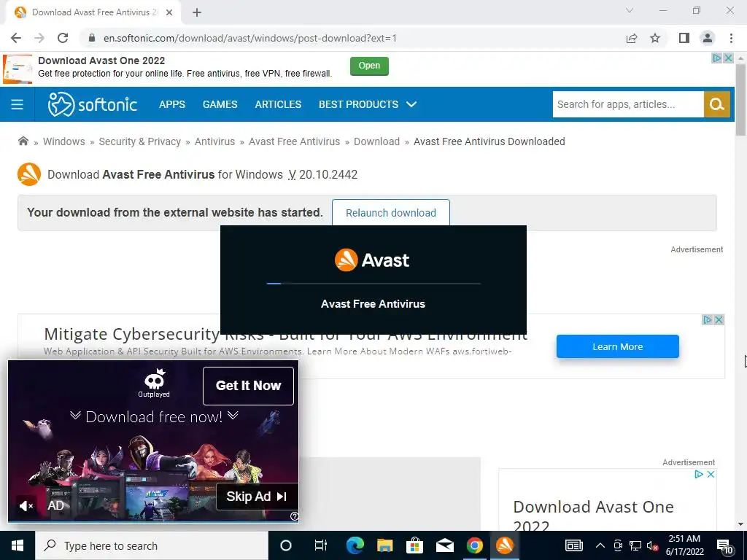Close the Download Avast Free Antivirus tab

tap(169, 12)
